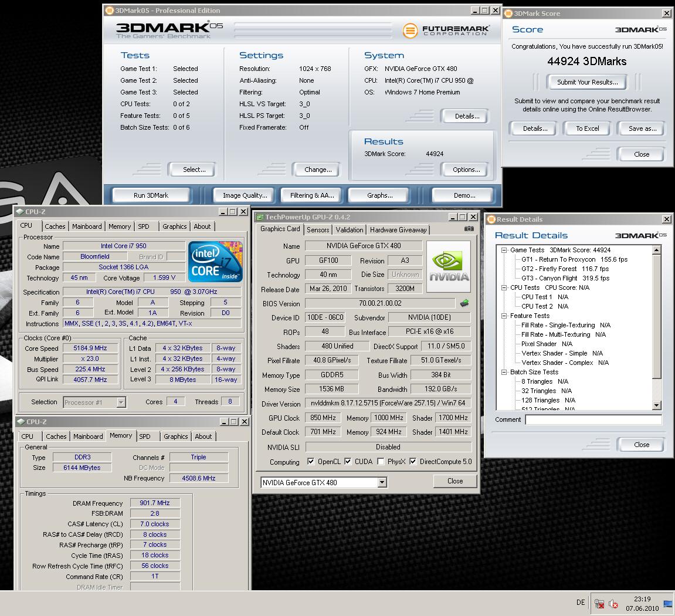675x616 pixels.
Task: Collapse the CPU Tests tree node
Action: pyautogui.click(x=504, y=287)
